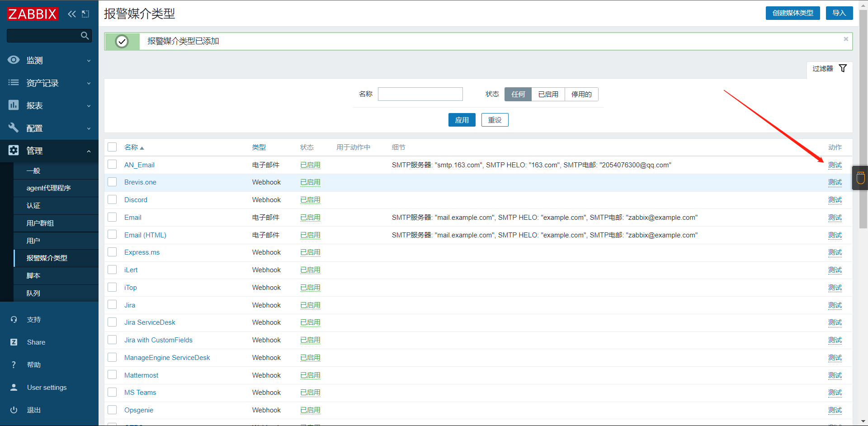Click the list icon for 资产记录
Image resolution: width=868 pixels, height=426 pixels.
tap(14, 83)
